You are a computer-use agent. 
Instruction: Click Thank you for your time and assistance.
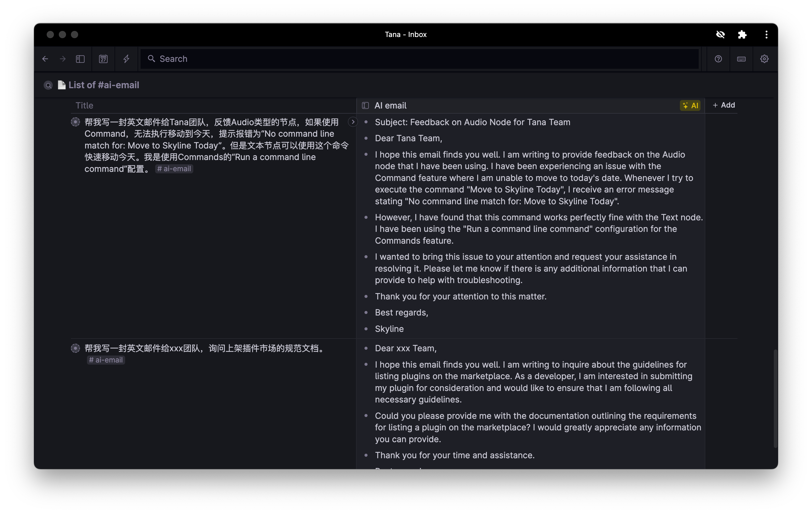(x=454, y=455)
